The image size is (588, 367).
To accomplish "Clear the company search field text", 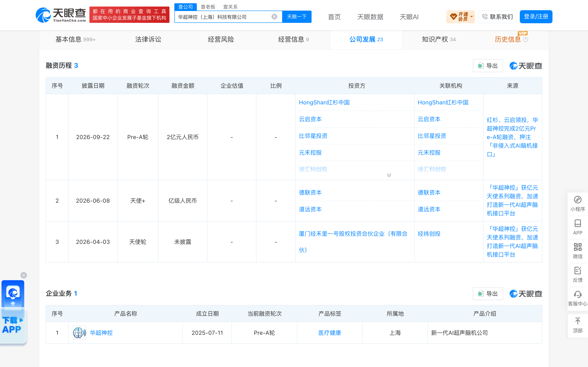I will click(x=274, y=17).
